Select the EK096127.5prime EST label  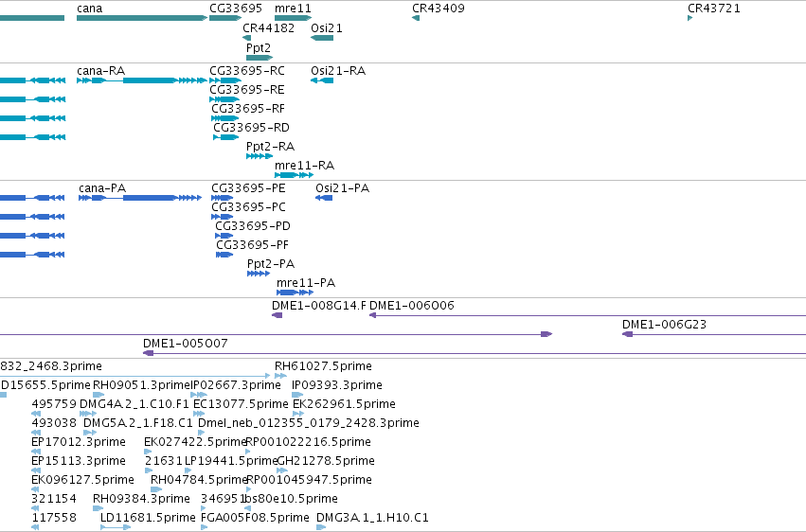tap(82, 480)
